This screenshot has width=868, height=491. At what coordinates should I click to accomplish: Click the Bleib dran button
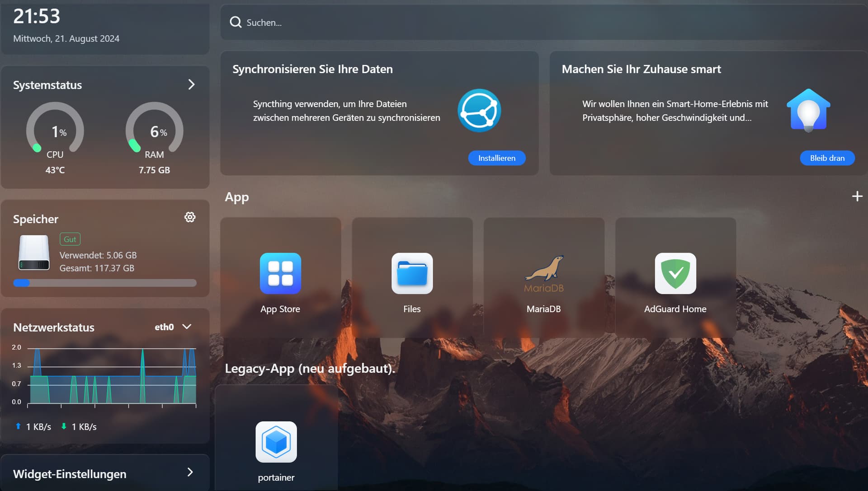point(827,158)
